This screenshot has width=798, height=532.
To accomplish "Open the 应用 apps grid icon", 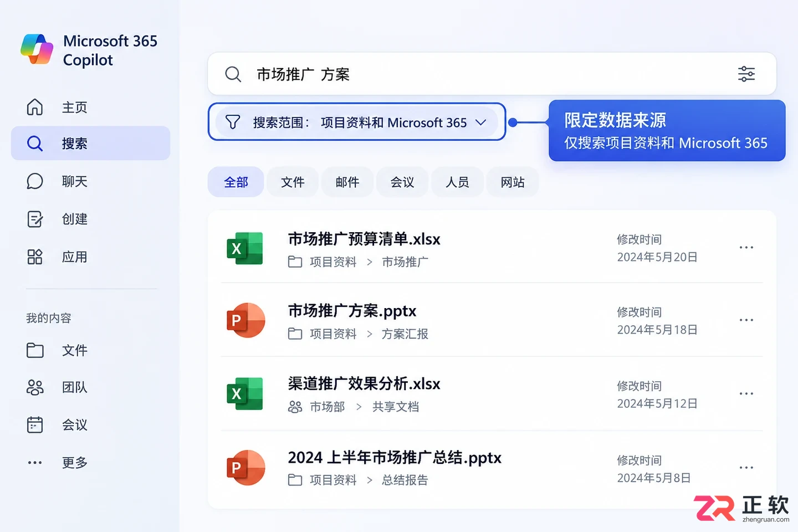I will click(35, 257).
